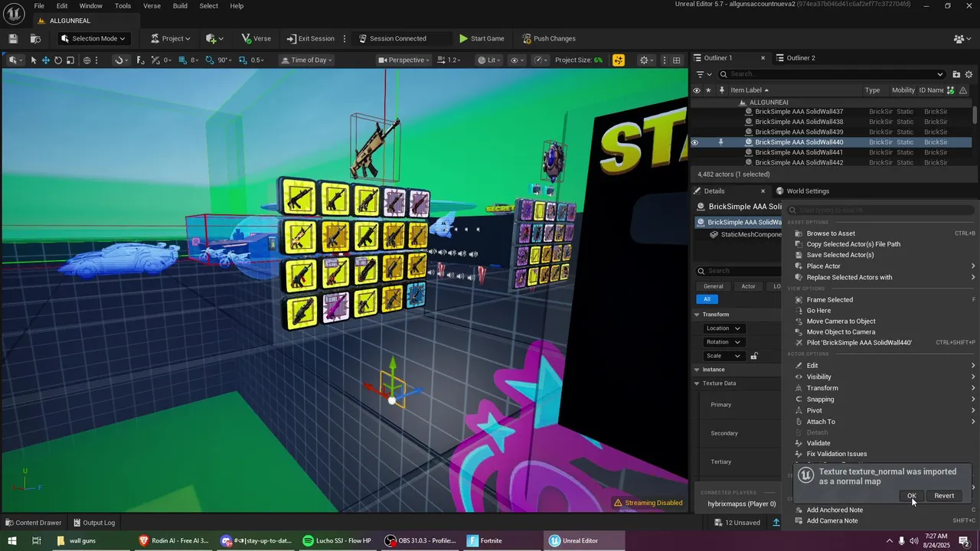The height and width of the screenshot is (551, 980).
Task: Click the Outliner add folder icon
Action: click(x=956, y=74)
